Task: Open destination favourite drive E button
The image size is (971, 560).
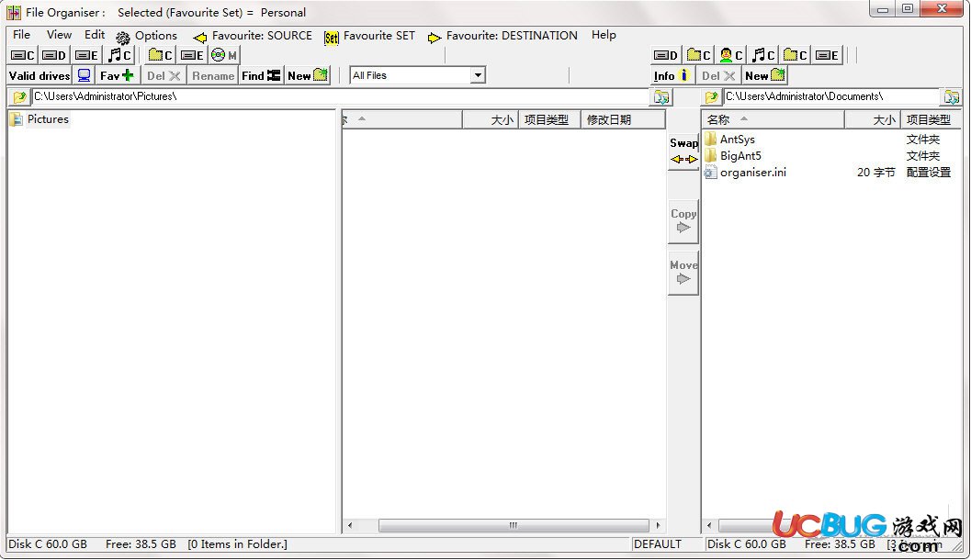Action: pyautogui.click(x=828, y=55)
